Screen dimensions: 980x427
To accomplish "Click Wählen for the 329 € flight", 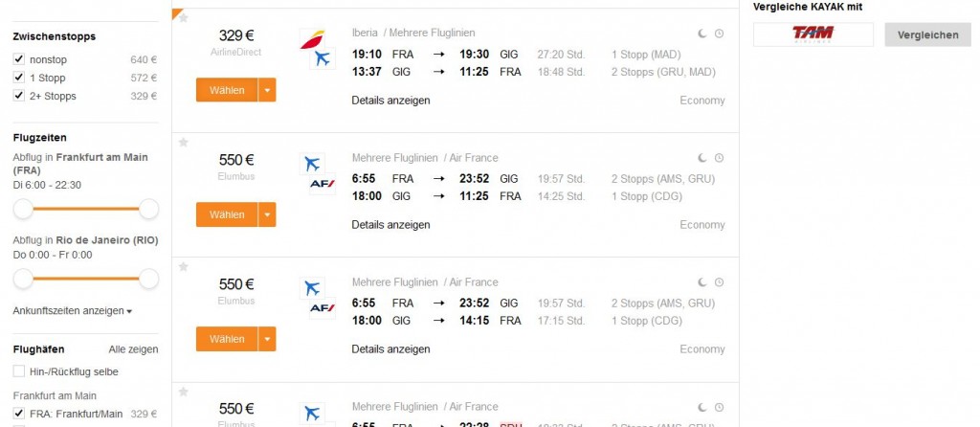I will 227,91.
